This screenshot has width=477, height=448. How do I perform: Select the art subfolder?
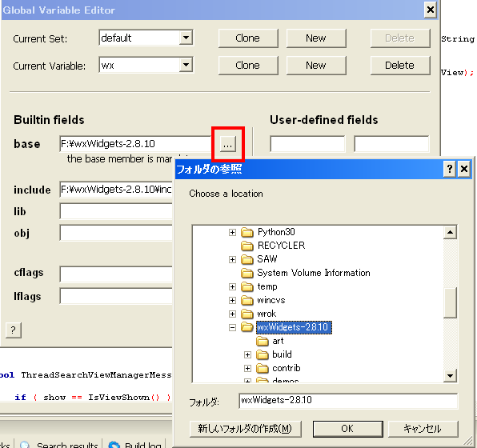pos(278,341)
